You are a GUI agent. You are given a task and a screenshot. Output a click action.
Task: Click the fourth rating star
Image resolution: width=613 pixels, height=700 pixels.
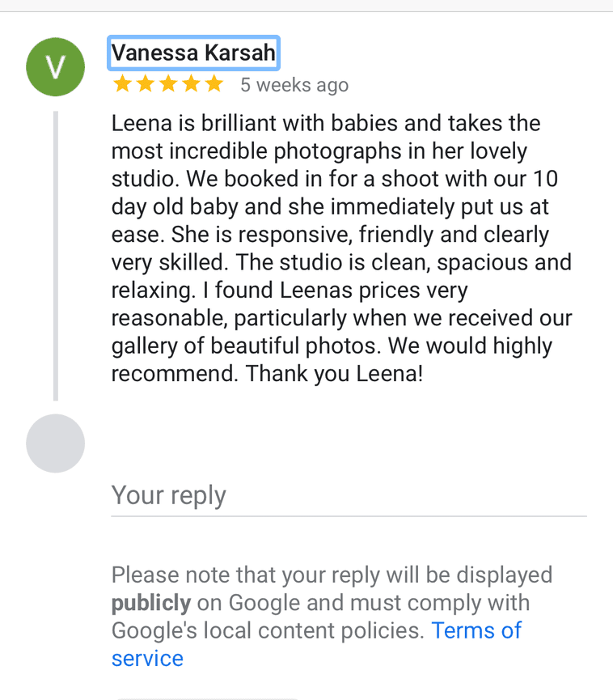191,84
